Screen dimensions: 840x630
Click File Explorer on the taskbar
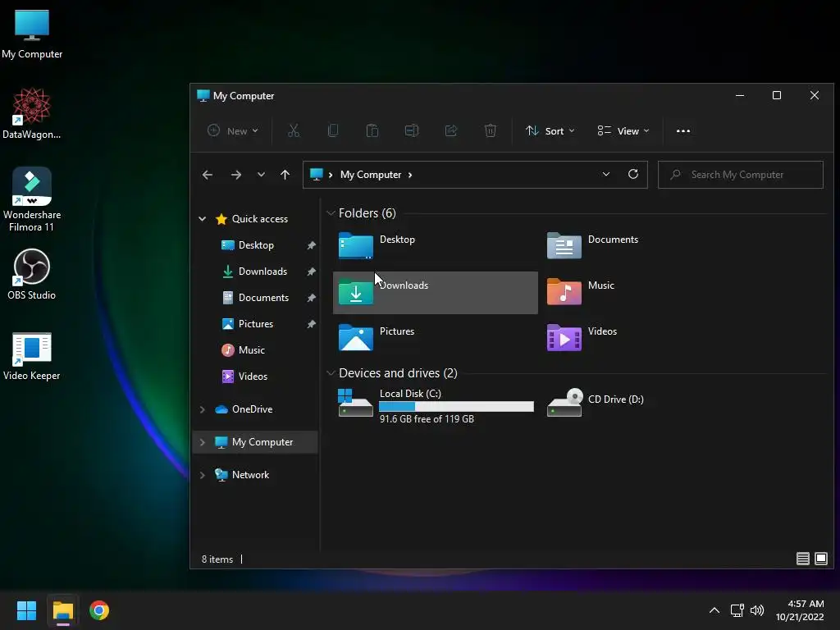click(62, 610)
